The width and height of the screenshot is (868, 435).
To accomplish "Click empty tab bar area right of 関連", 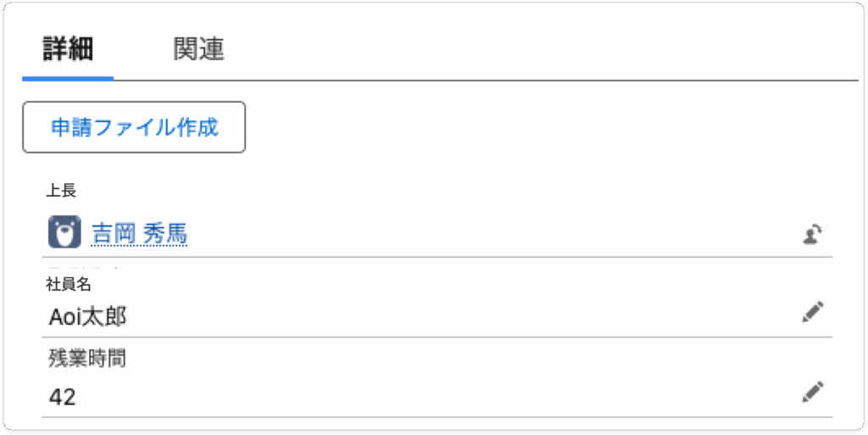I will pyautogui.click(x=542, y=49).
